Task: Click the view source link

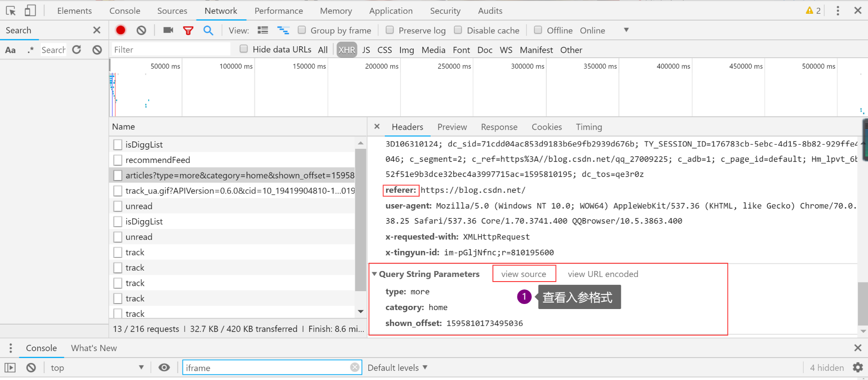Action: [x=523, y=274]
